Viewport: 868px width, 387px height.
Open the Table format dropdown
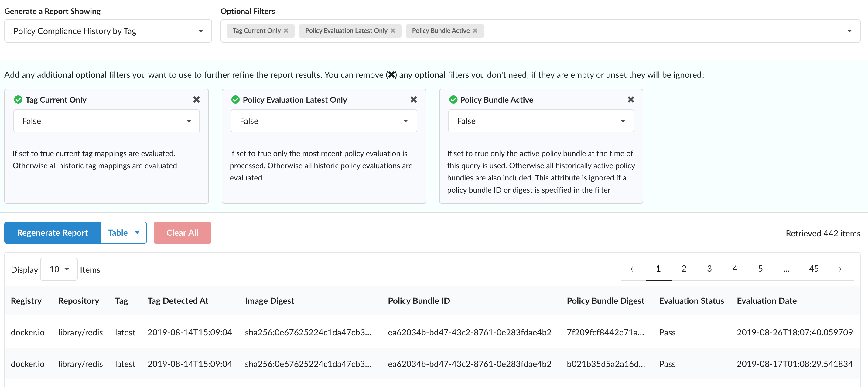tap(124, 233)
